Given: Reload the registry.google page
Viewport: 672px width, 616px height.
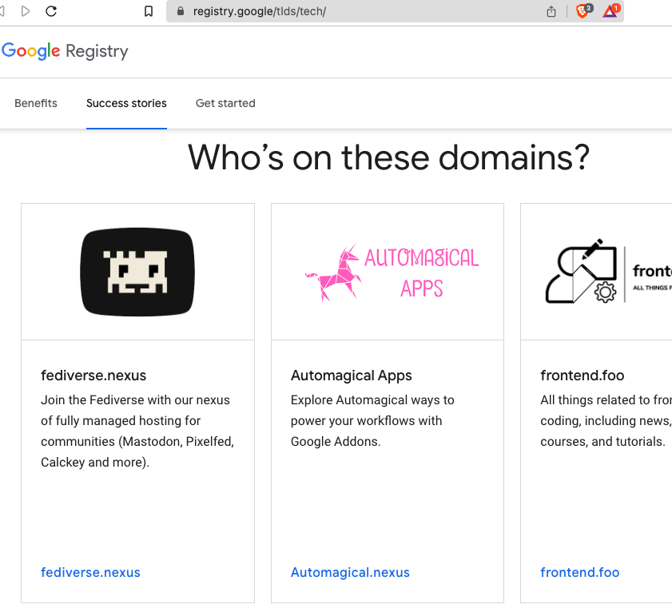Looking at the screenshot, I should (51, 12).
